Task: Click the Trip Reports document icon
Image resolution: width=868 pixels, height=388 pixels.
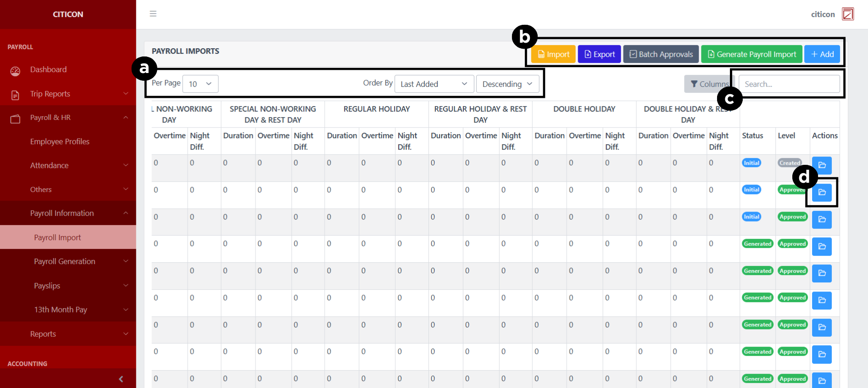Action: pyautogui.click(x=15, y=95)
